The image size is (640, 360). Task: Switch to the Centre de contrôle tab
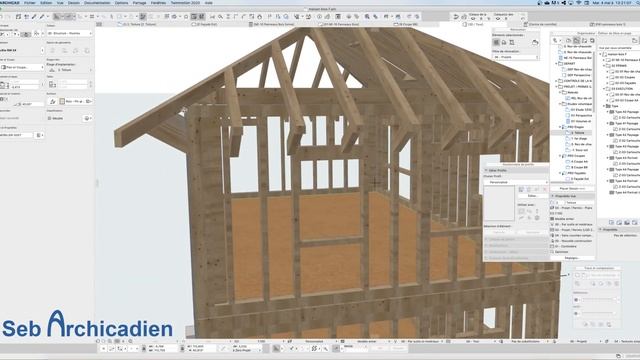pyautogui.click(x=540, y=24)
